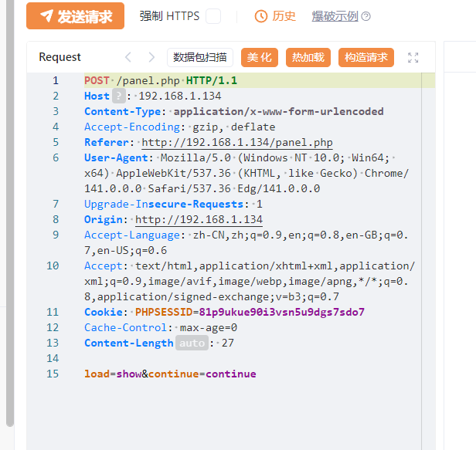Image resolution: width=476 pixels, height=450 pixels.
Task: Click the Referer URL http://192.168.1.134/panel.php
Action: [x=237, y=142]
